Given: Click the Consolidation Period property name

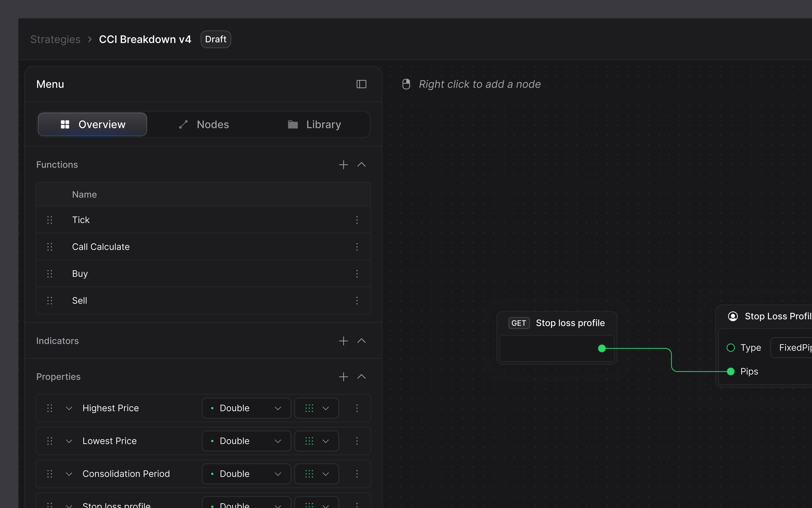Looking at the screenshot, I should 126,474.
